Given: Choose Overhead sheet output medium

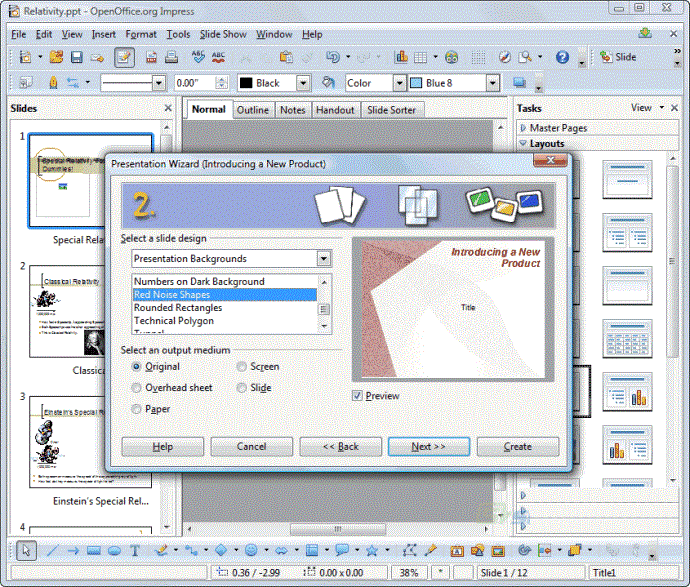Looking at the screenshot, I should [137, 388].
